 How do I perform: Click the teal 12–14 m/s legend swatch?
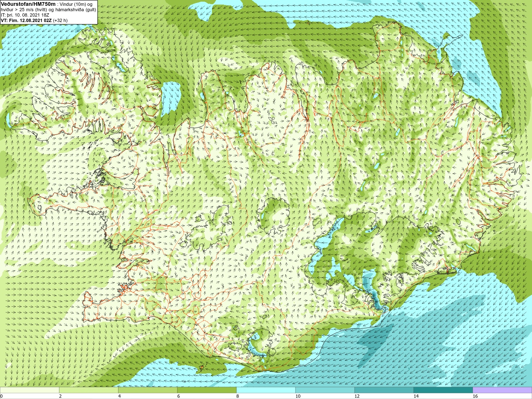(384, 390)
